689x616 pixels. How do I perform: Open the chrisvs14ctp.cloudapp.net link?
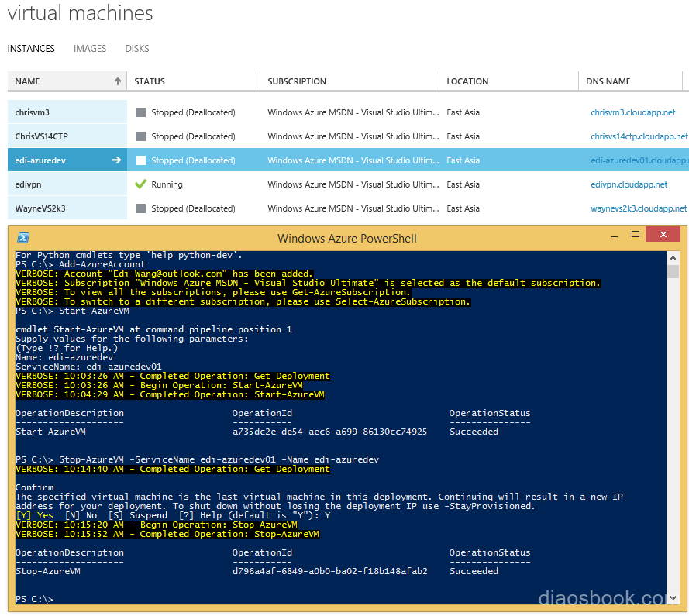pos(639,136)
